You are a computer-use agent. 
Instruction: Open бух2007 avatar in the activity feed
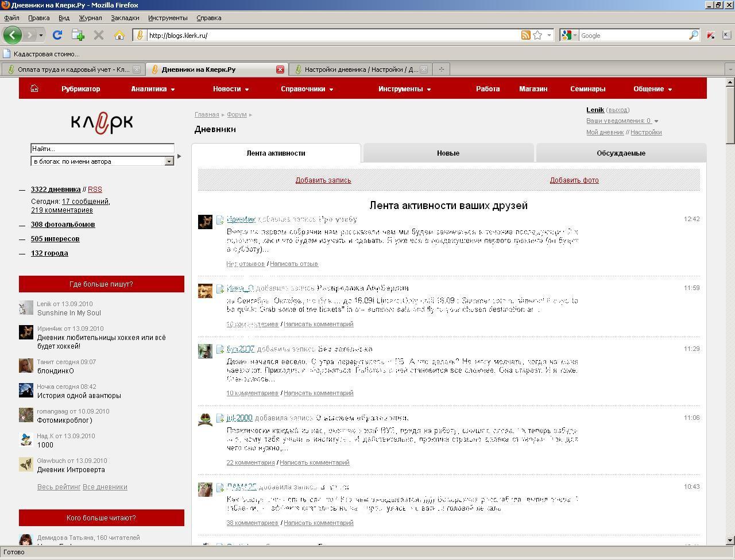(x=205, y=351)
